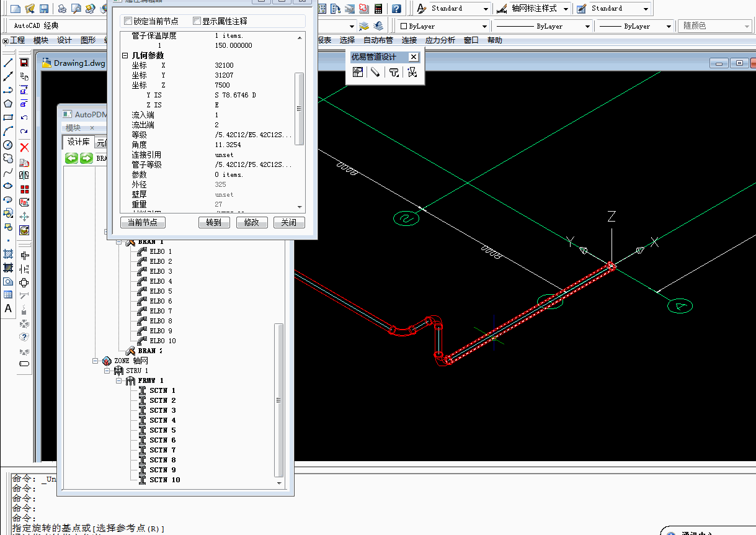Click the 角度 value 11.3254
Image resolution: width=756 pixels, height=535 pixels.
228,145
